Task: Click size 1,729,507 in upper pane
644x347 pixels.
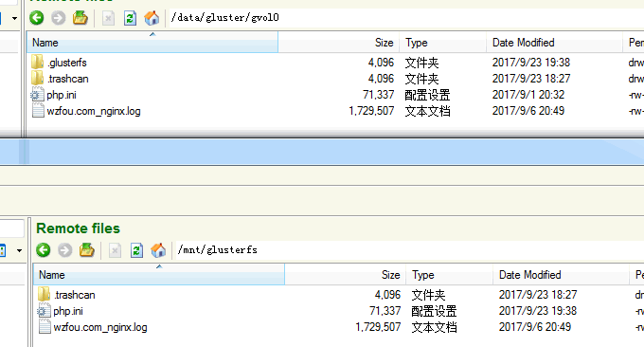Action: [371, 111]
